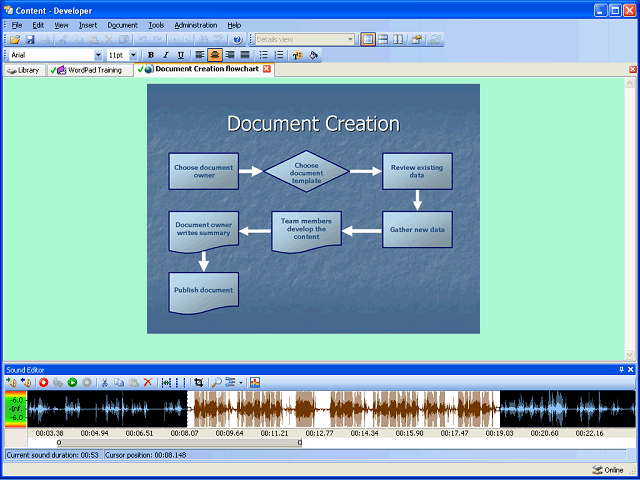Click the magnifier zoom icon in Sound Editor
Viewport: 640px width, 480px height.
[x=217, y=382]
